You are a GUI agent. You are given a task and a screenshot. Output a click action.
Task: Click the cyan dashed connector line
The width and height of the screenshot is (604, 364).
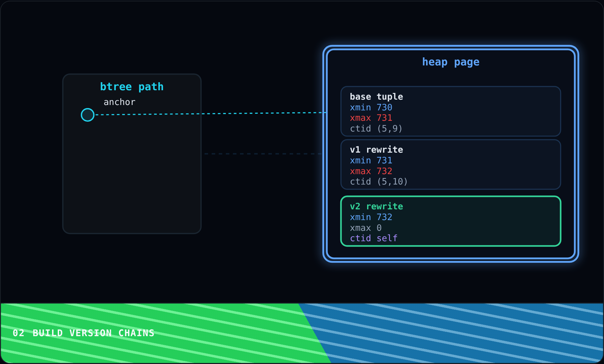point(211,114)
